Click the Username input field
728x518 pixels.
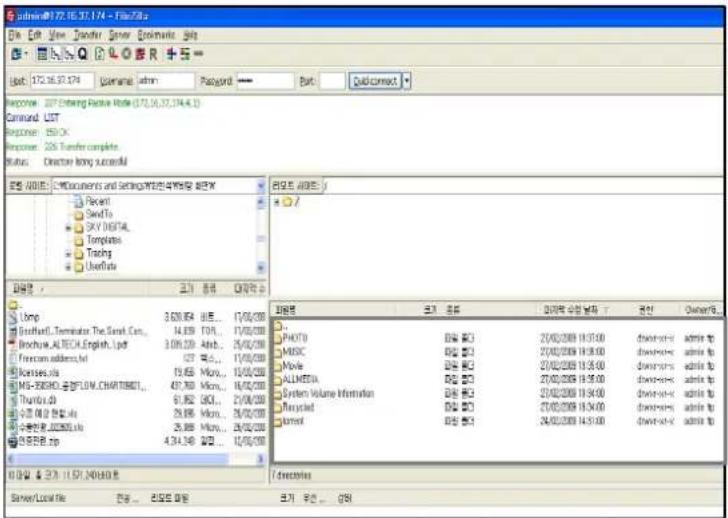click(166, 81)
